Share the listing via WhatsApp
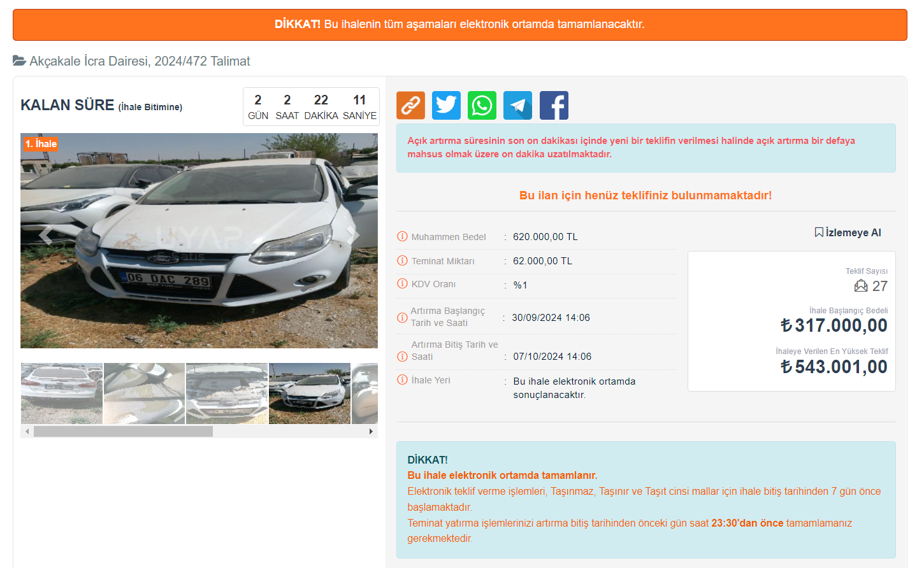The height and width of the screenshot is (568, 924). [482, 105]
